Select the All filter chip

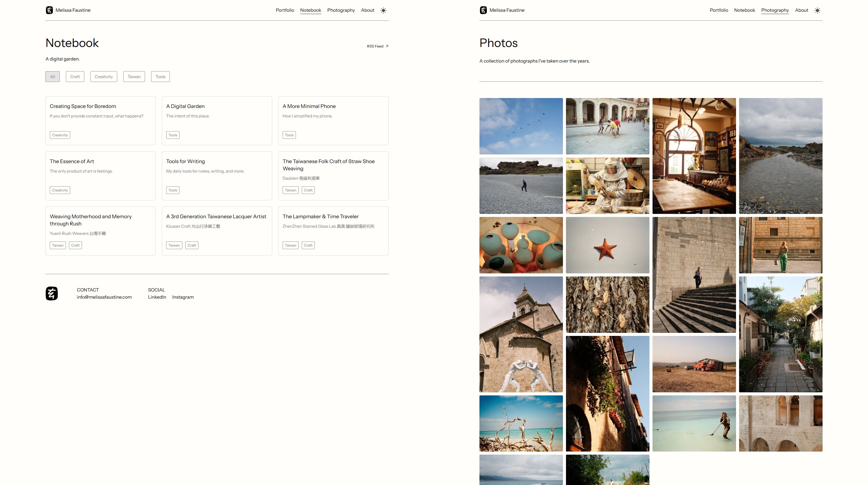[53, 77]
